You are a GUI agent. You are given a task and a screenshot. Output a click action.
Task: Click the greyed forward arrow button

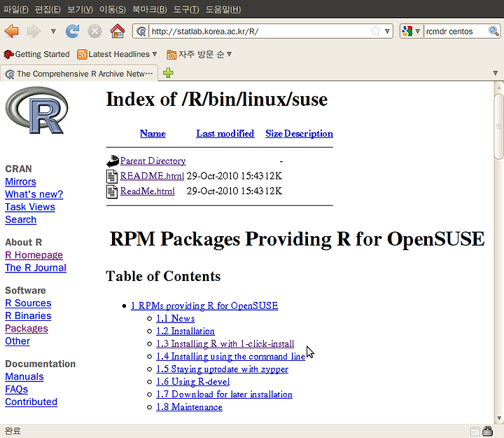click(x=34, y=32)
